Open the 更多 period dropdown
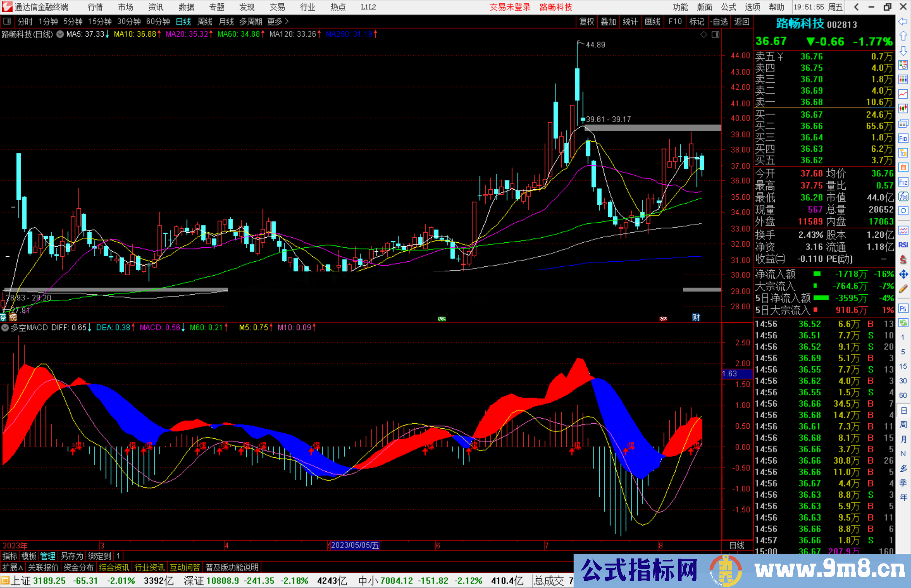The image size is (911, 588). [275, 21]
